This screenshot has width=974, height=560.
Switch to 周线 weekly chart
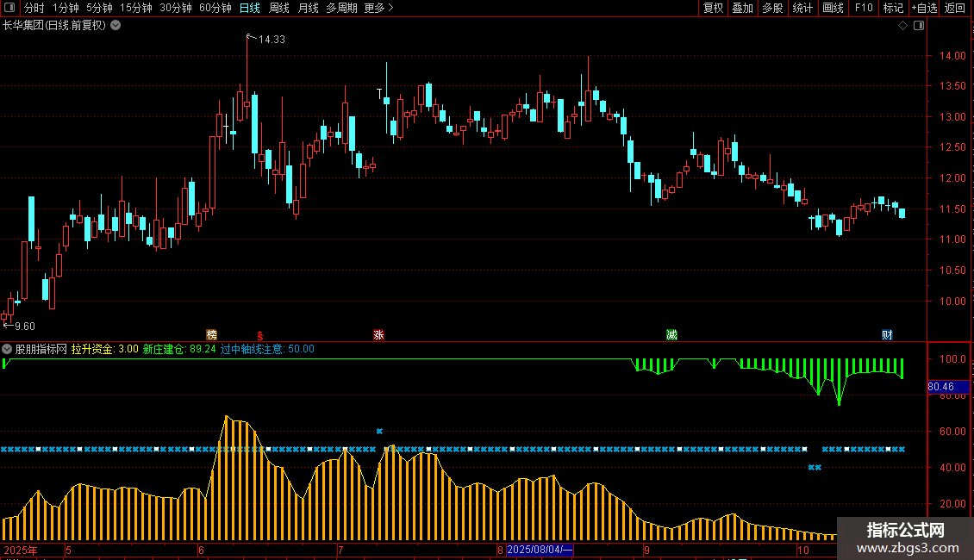tap(279, 8)
